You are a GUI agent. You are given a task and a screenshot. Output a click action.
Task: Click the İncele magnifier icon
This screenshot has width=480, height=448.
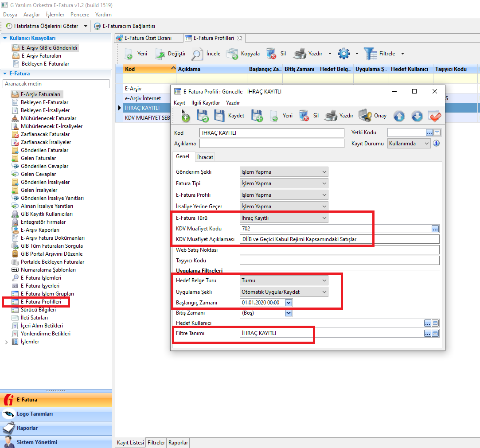click(197, 54)
